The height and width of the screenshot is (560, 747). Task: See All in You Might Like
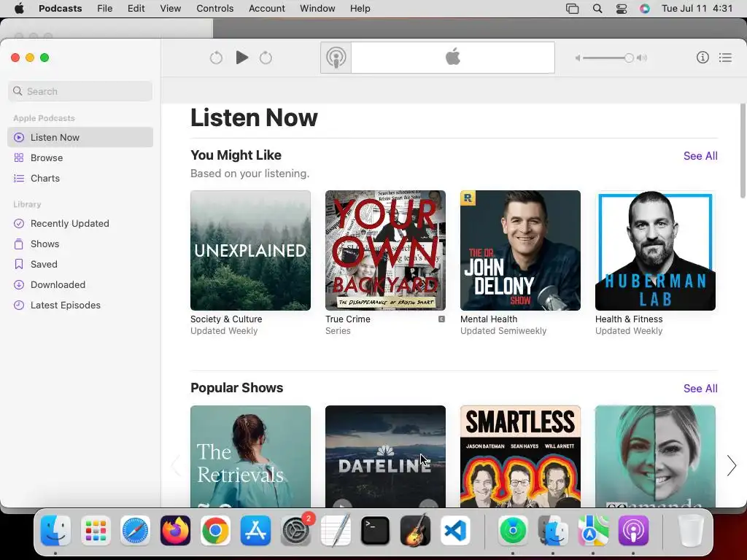tap(700, 156)
